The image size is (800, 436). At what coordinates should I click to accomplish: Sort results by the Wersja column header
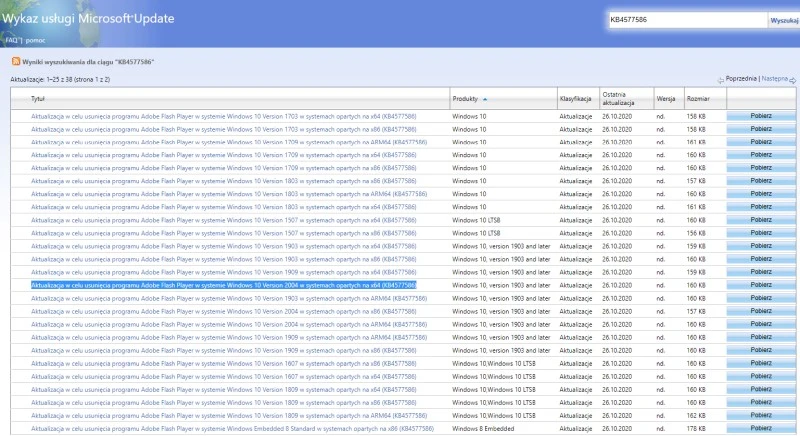click(666, 100)
